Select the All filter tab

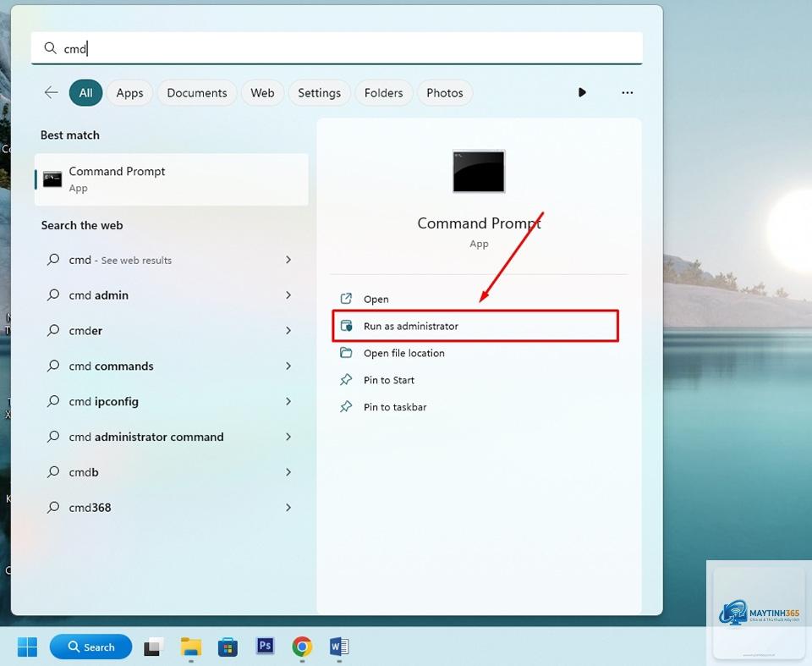[x=86, y=93]
